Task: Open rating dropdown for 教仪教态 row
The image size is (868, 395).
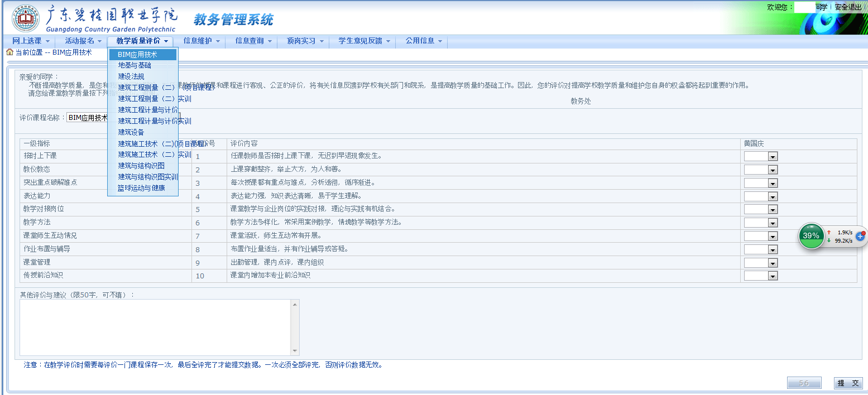Action: pyautogui.click(x=761, y=170)
